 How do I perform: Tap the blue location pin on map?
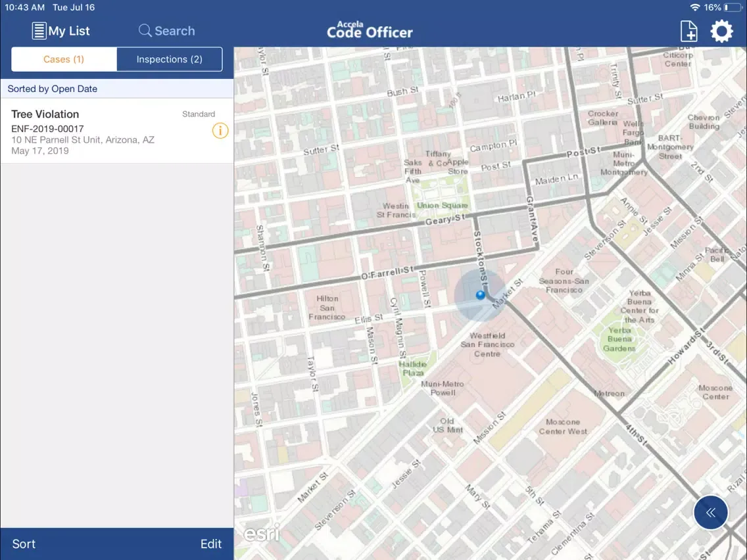481,295
